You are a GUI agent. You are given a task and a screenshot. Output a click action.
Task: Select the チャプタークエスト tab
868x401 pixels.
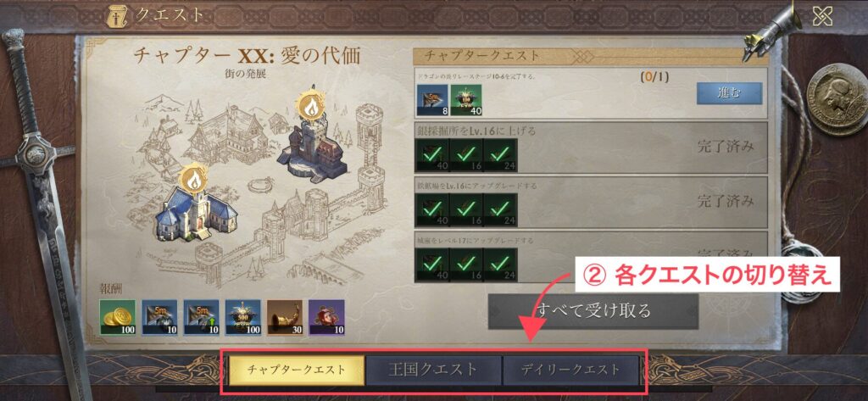pyautogui.click(x=297, y=370)
